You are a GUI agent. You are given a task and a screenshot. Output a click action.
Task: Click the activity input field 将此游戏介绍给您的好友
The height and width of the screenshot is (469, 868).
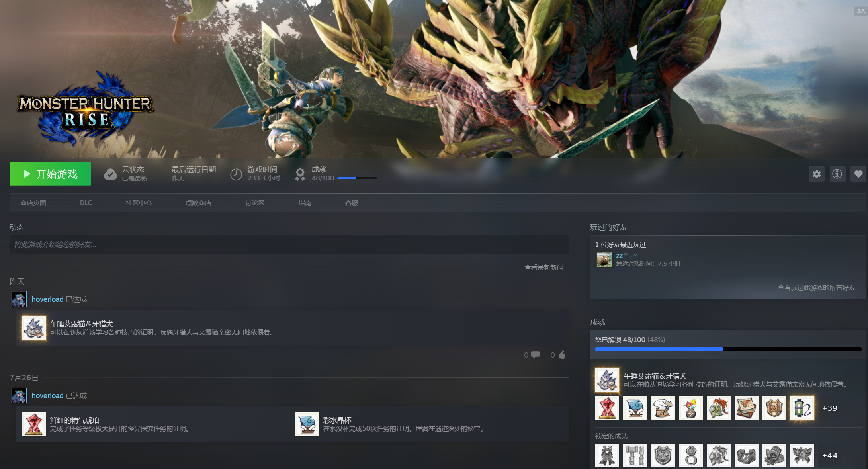click(289, 244)
